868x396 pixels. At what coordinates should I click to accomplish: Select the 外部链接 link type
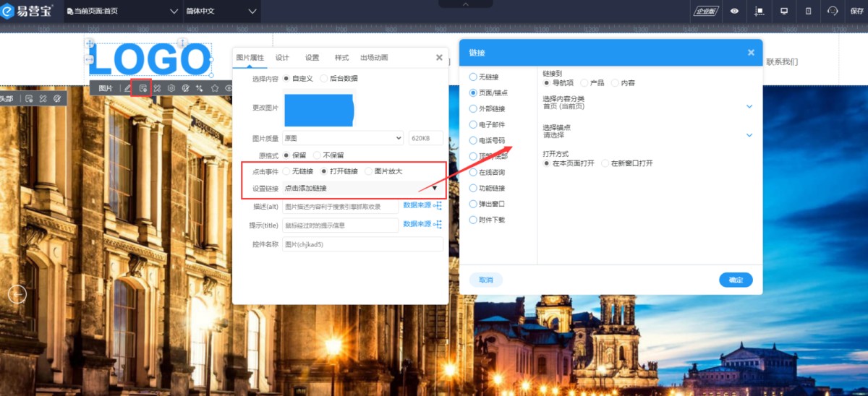[474, 108]
